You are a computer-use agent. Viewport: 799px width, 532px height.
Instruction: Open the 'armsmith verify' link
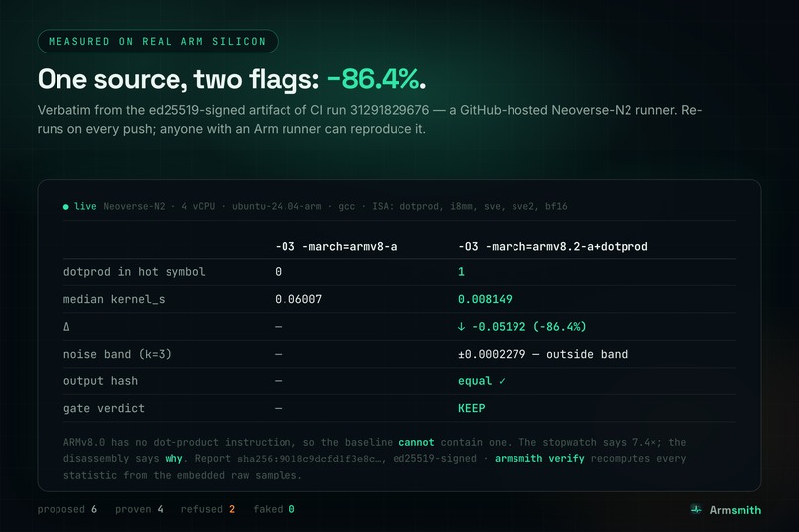[539, 458]
